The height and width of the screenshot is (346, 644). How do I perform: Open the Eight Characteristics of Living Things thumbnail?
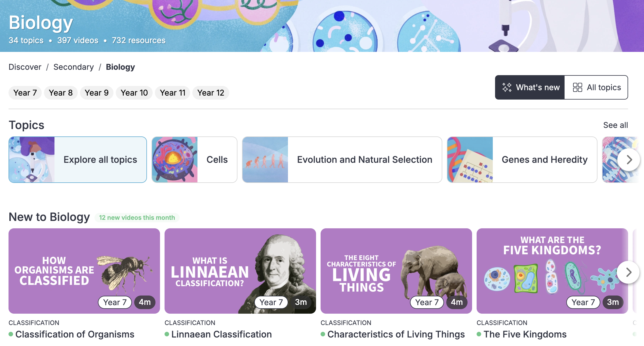tap(396, 271)
